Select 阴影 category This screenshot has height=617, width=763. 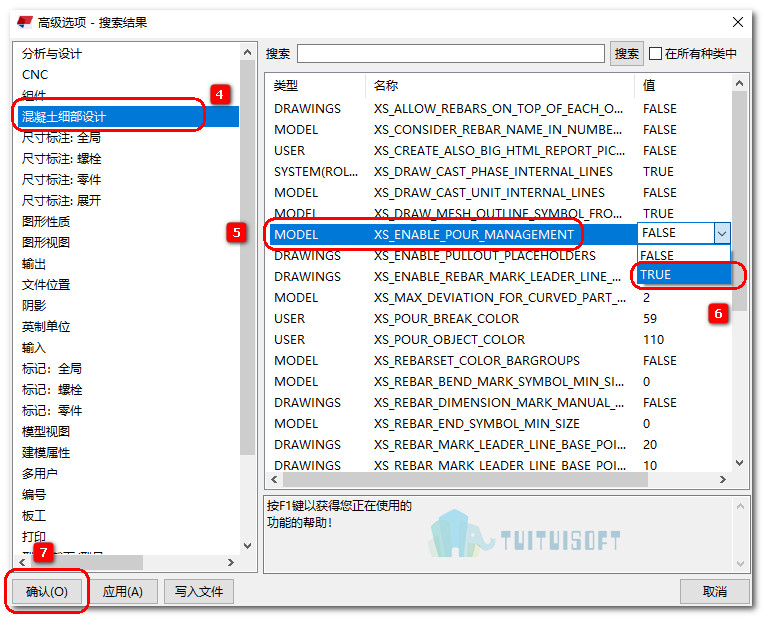pos(34,306)
